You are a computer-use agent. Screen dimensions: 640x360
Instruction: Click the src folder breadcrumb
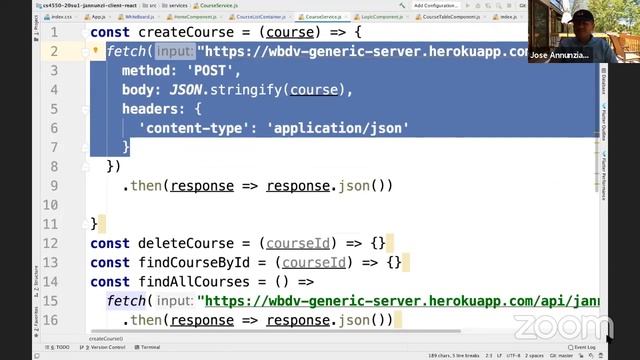point(150,6)
